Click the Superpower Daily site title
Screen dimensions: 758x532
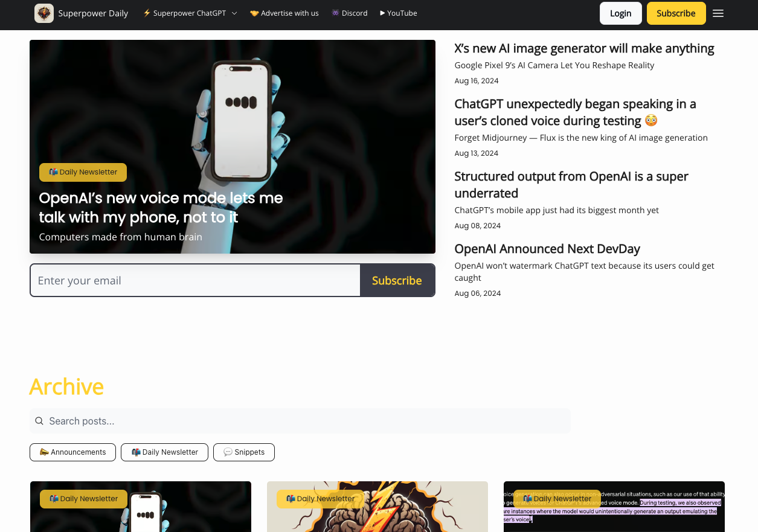click(x=93, y=13)
